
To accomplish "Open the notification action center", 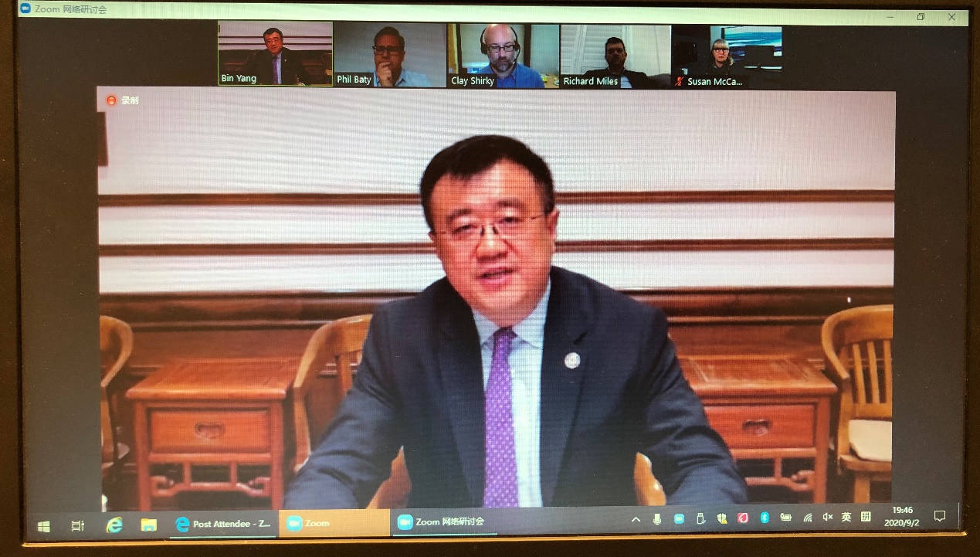I will tap(940, 516).
